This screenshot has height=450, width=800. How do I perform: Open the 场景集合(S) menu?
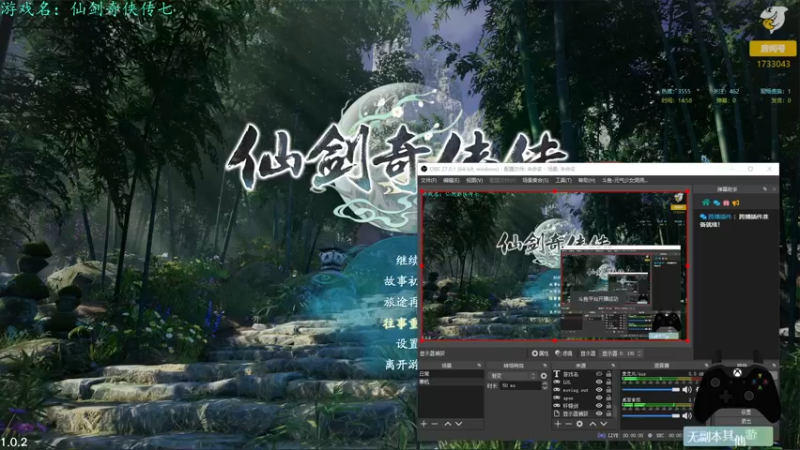pos(535,180)
